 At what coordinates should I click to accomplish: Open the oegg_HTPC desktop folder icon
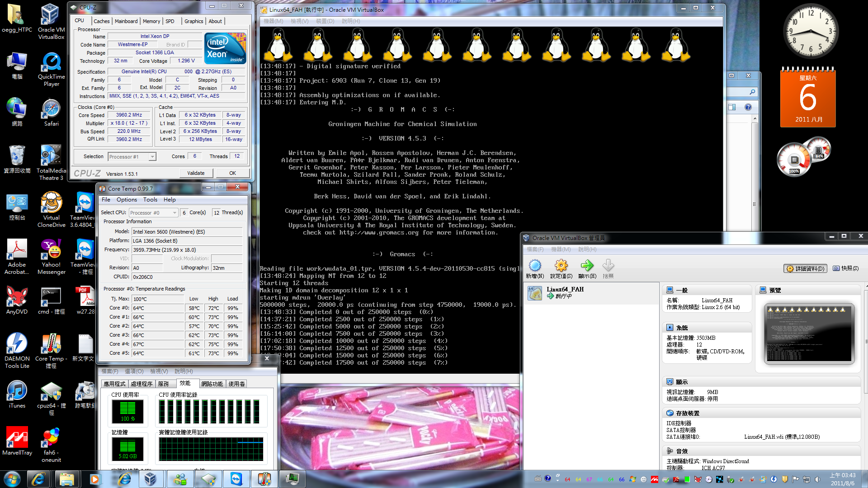pos(17,19)
